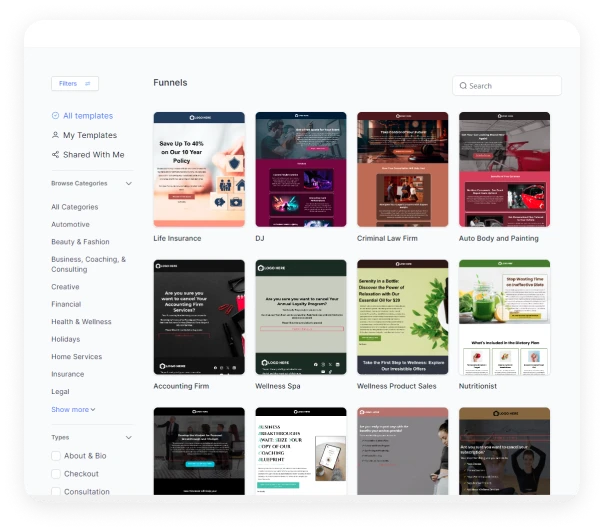Screen dimensions: 604x531
Task: Check the Consultation type checkbox
Action: (56, 491)
